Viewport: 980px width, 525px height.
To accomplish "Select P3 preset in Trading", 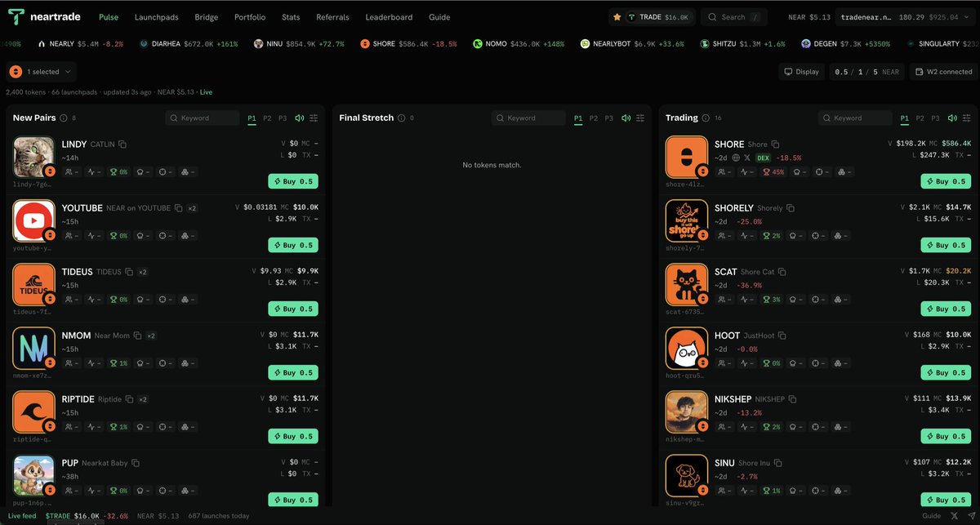I will (x=935, y=118).
